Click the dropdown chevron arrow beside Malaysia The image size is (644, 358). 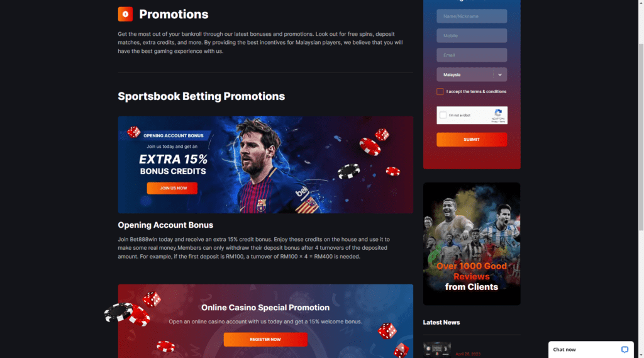pyautogui.click(x=500, y=75)
